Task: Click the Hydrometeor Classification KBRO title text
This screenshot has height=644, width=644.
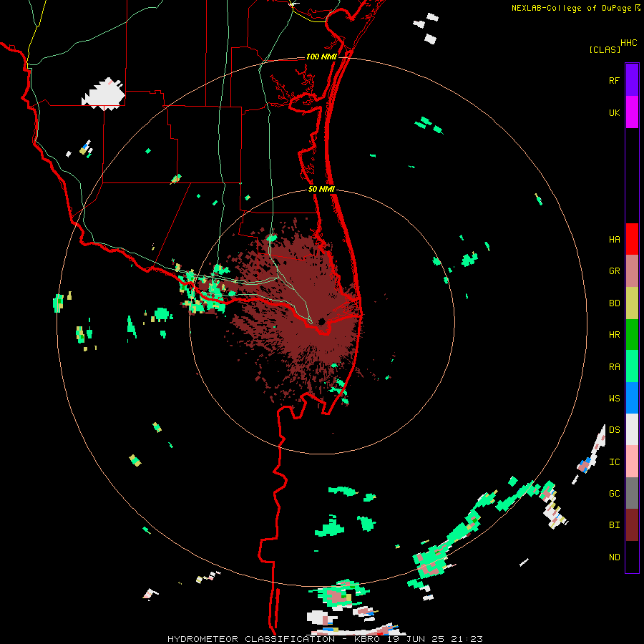Action: coord(325,639)
